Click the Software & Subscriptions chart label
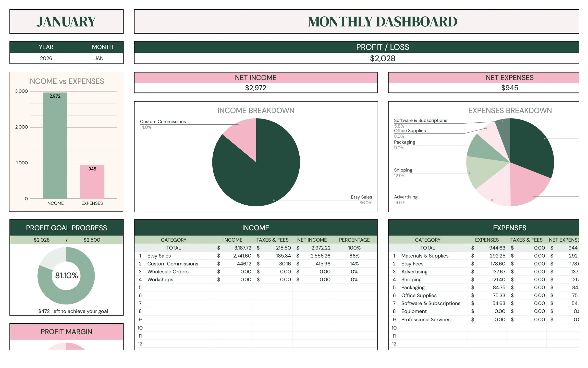The image size is (588, 368). click(x=420, y=123)
